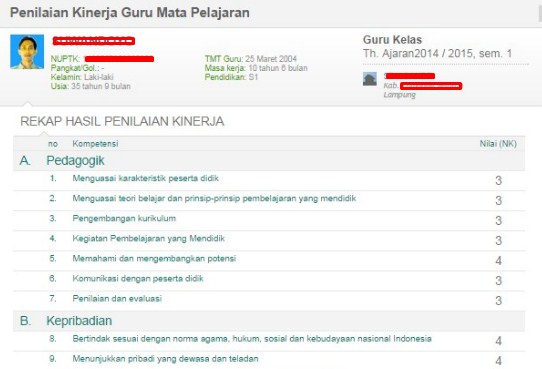Viewport: 542px width, 369px height.
Task: Click the 'Guru Kelas' label
Action: 392,40
